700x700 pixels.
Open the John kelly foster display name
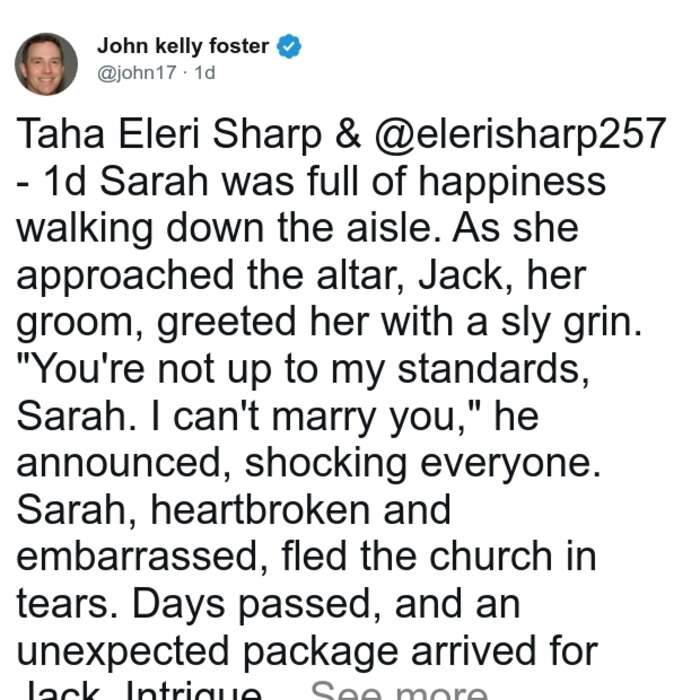tap(183, 46)
